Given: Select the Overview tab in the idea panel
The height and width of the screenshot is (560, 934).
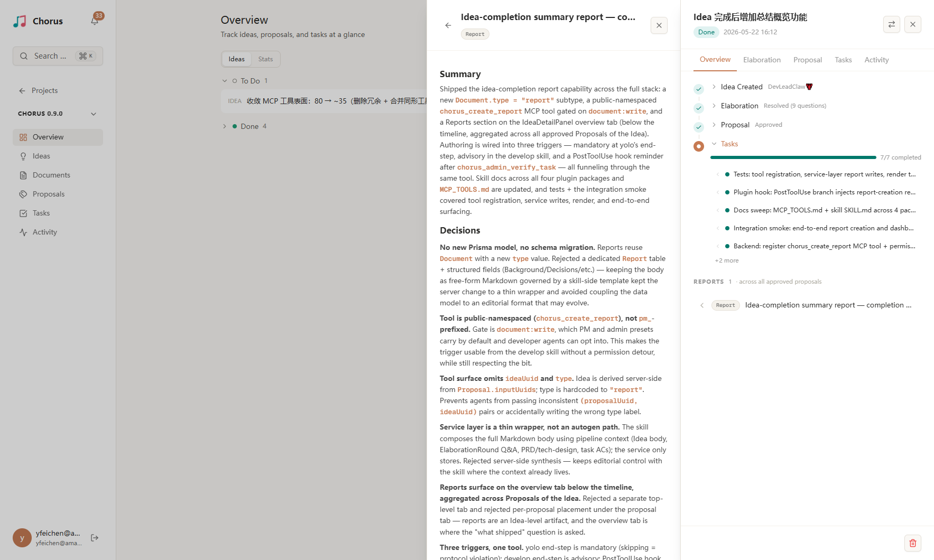Looking at the screenshot, I should pos(715,60).
